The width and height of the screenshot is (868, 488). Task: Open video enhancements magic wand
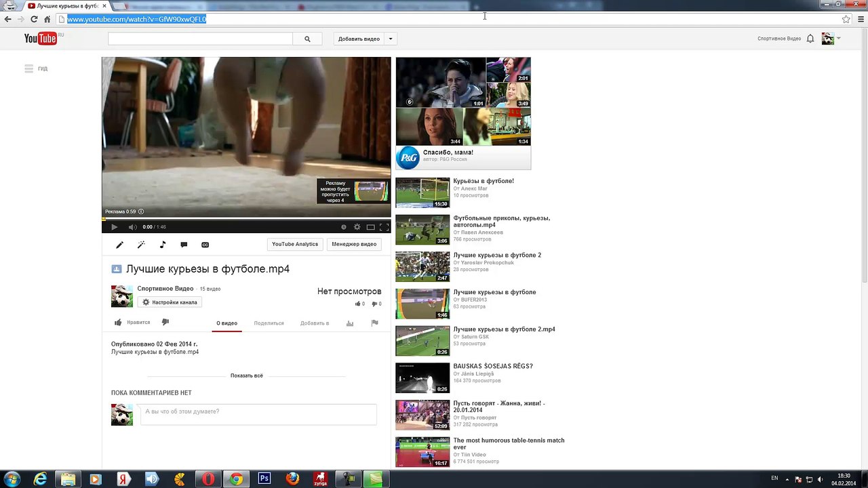(x=141, y=245)
